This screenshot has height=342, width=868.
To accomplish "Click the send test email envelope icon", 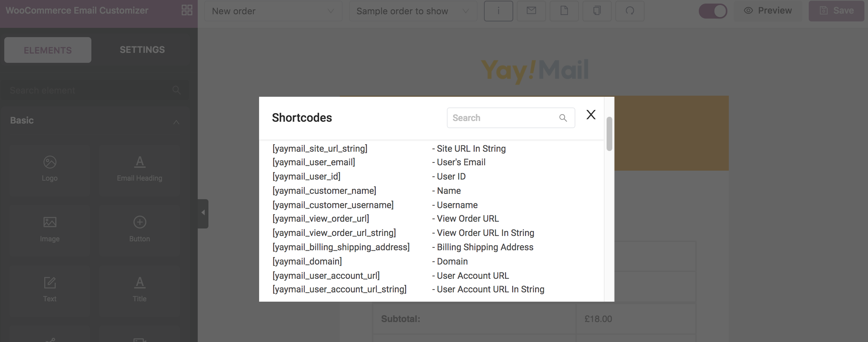I will (531, 11).
